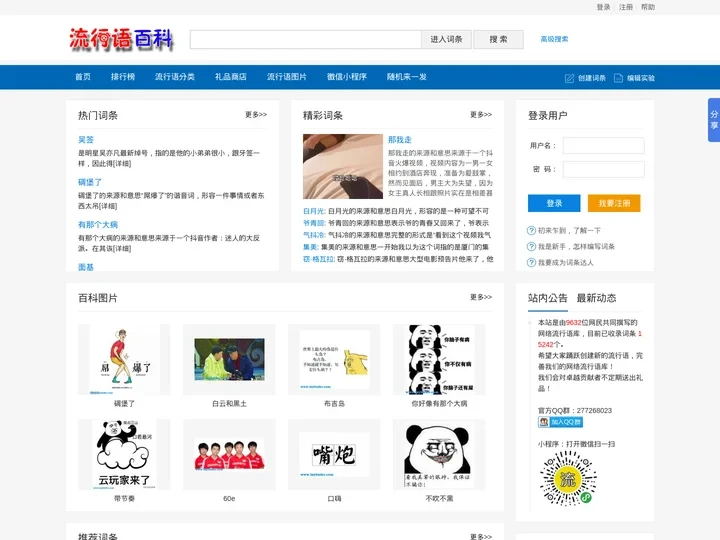Viewport: 720px width, 540px height.
Task: Click 帮助 link in top bar
Action: tap(648, 7)
